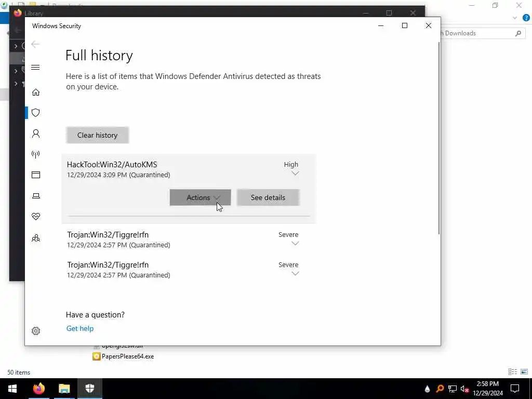Open Device security laptop icon
532x399 pixels.
click(36, 196)
